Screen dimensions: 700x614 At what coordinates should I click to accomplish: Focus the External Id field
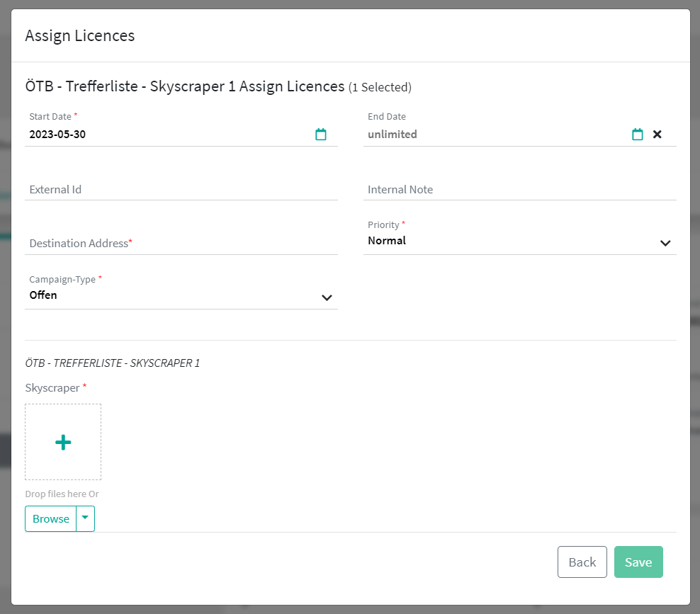point(181,190)
